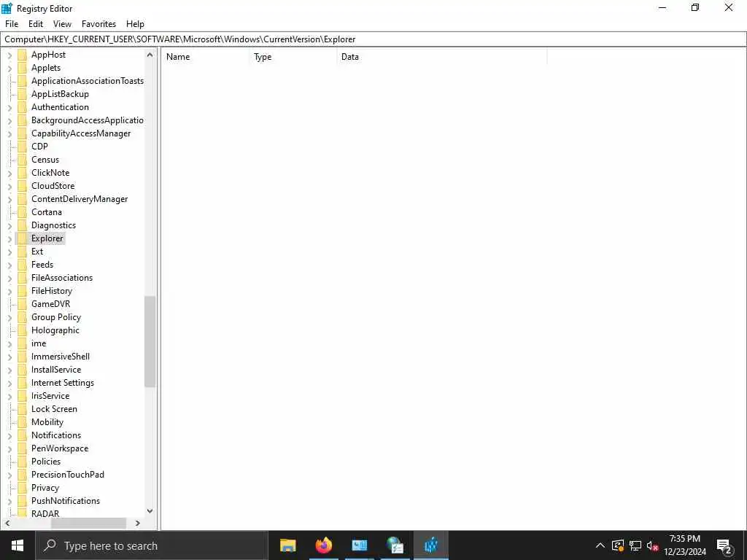Expand the Notifications key
Viewport: 747px width, 560px height.
coord(9,436)
